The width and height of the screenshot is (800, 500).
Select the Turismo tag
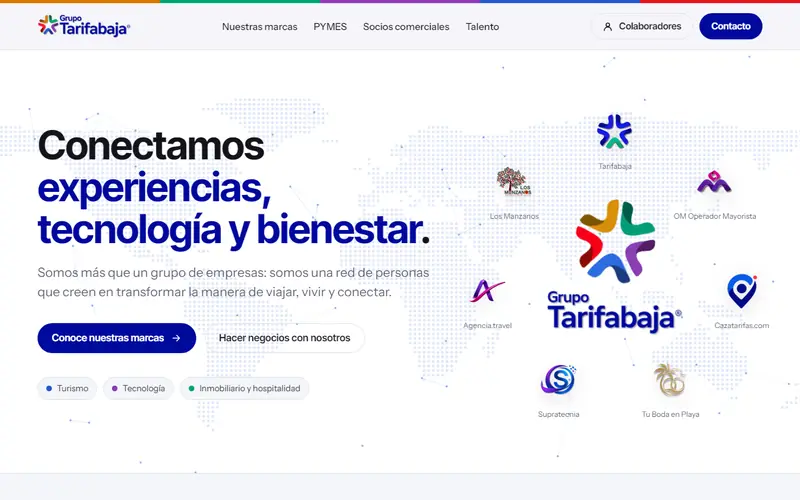point(67,388)
